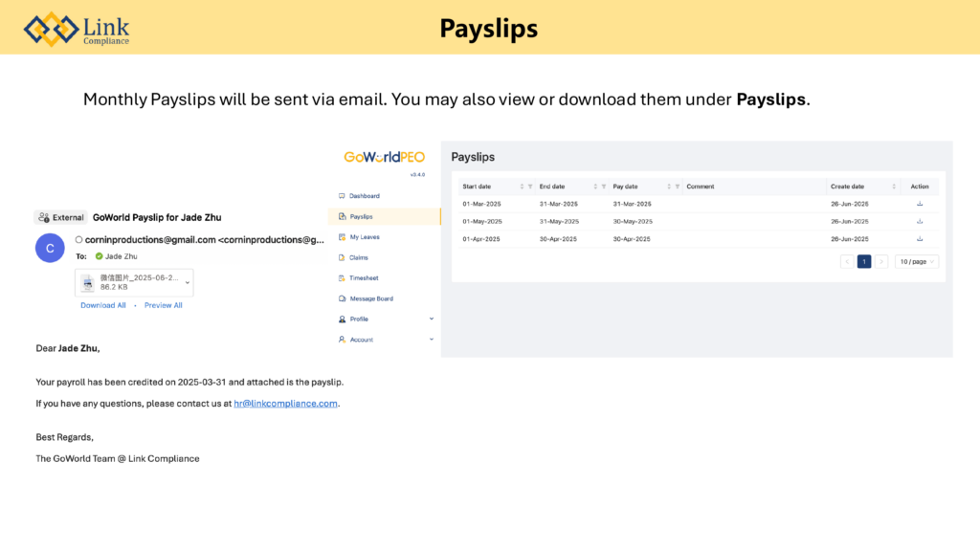Click the Download All link

[x=103, y=305]
